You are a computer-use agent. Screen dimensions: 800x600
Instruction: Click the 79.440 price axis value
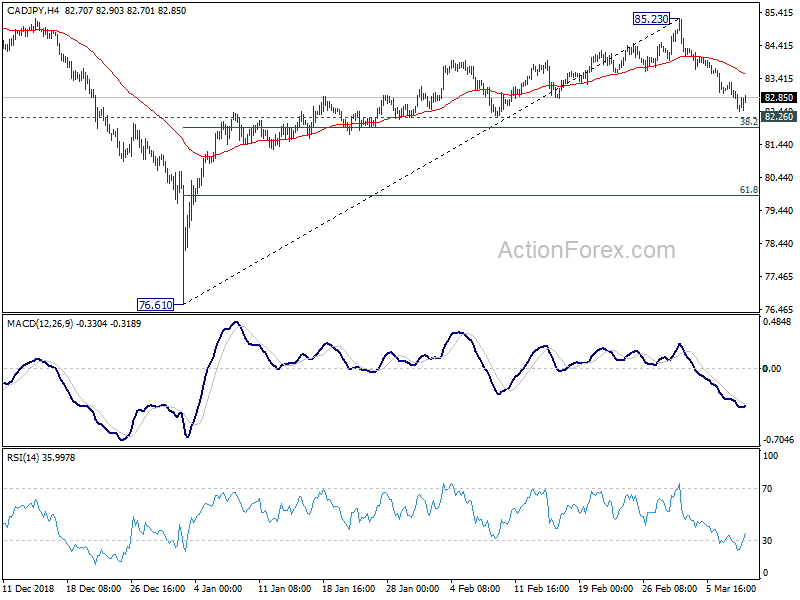779,210
